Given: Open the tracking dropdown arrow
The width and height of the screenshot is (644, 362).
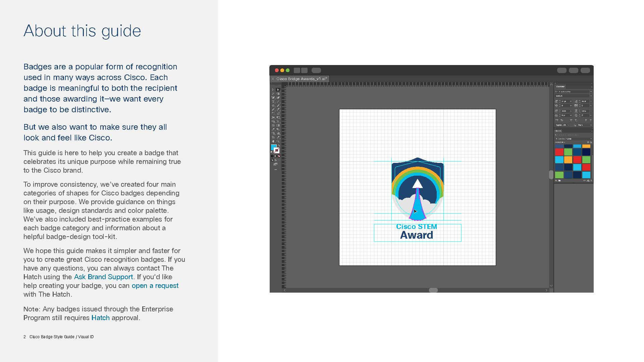Looking at the screenshot, I should point(591,106).
